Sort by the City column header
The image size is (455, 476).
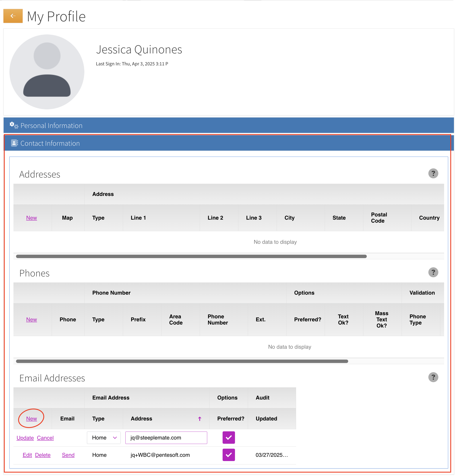pos(301,218)
